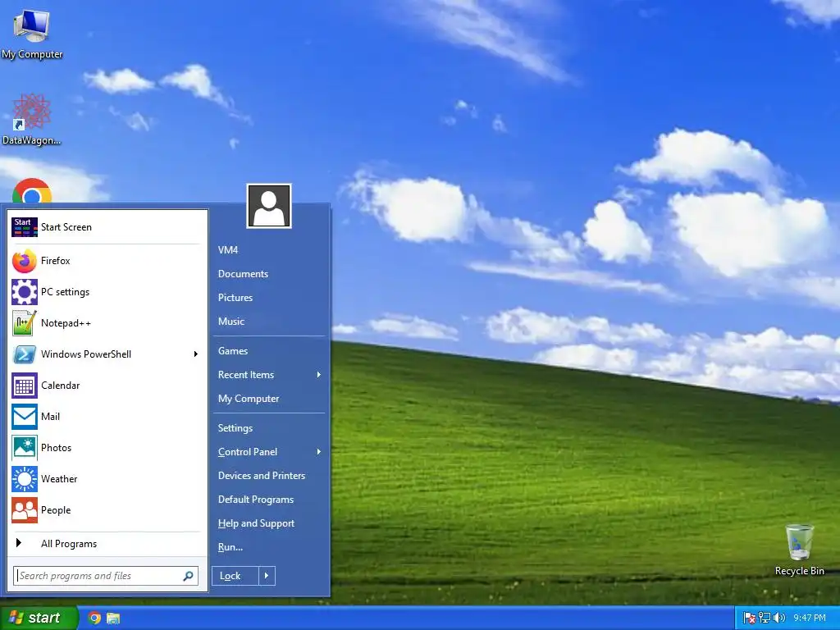Open the Chrome desktop icon
840x630 pixels.
pos(32,191)
